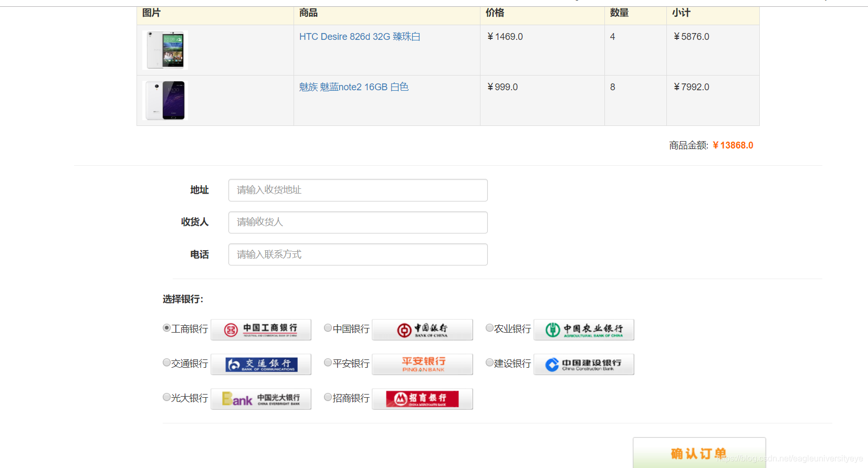This screenshot has height=468, width=868.
Task: Focus the 请输入收货地址 address field
Action: pos(358,190)
